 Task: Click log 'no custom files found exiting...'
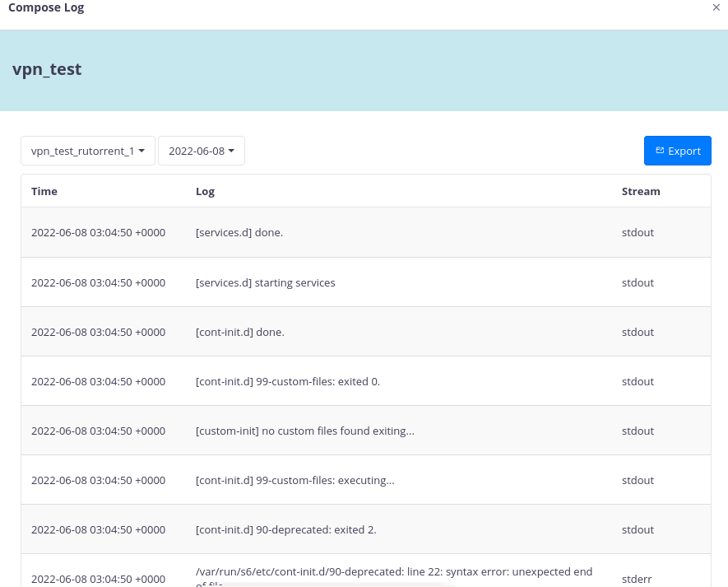point(305,431)
